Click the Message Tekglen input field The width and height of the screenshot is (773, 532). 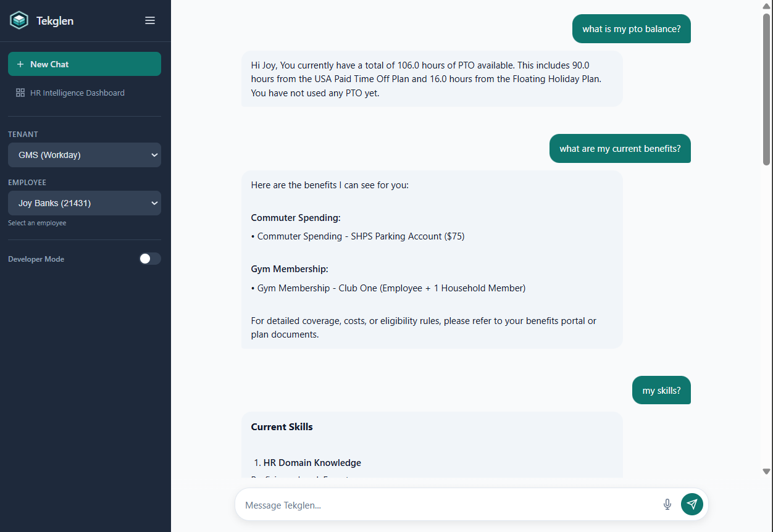[x=432, y=504]
